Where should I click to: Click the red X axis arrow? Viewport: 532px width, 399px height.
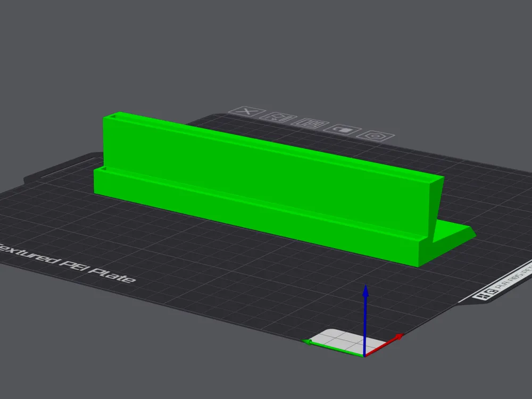coord(385,345)
